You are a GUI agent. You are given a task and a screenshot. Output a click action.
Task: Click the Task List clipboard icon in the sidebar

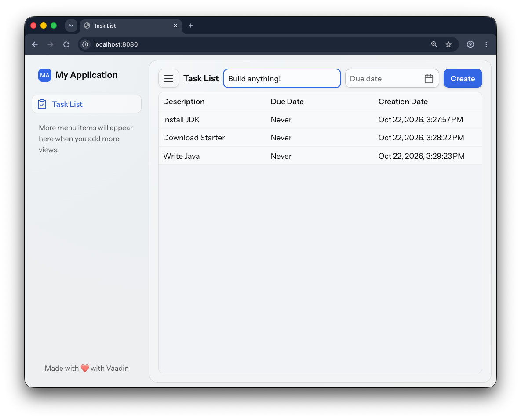point(42,104)
